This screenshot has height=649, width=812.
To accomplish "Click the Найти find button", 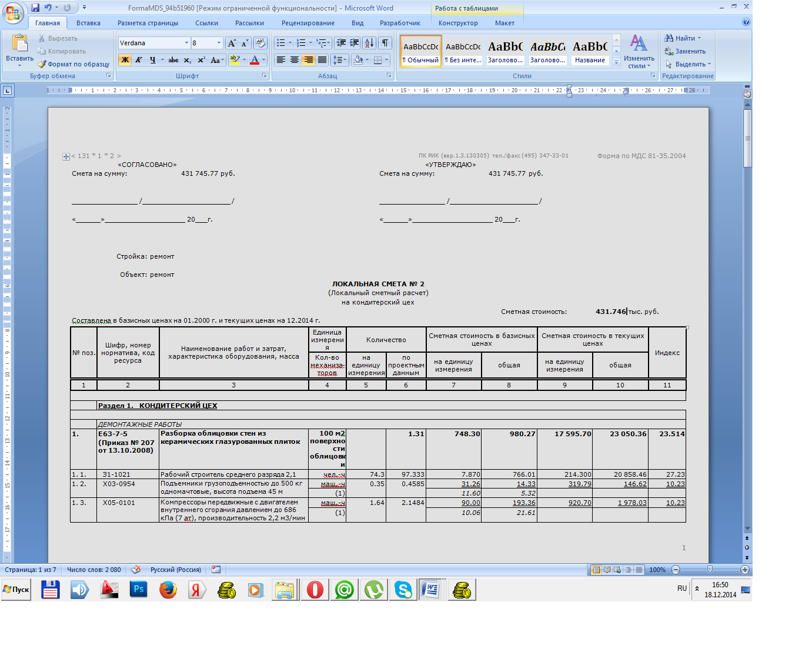I will (683, 38).
